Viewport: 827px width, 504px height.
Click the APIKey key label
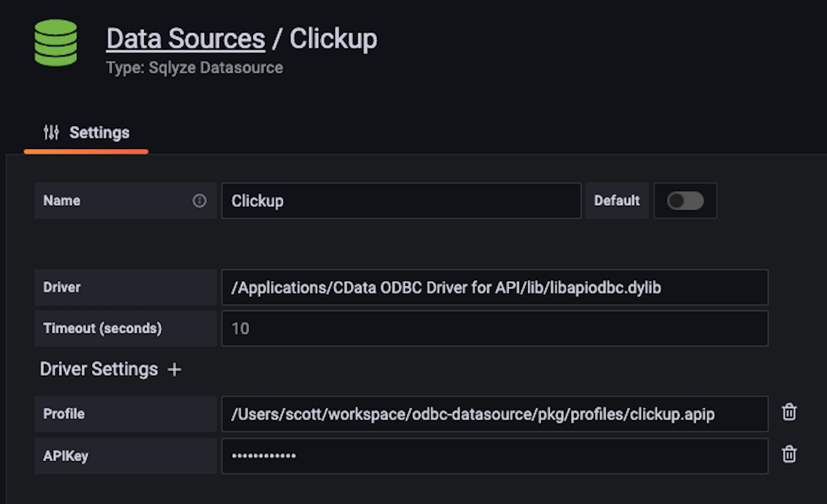click(x=66, y=456)
